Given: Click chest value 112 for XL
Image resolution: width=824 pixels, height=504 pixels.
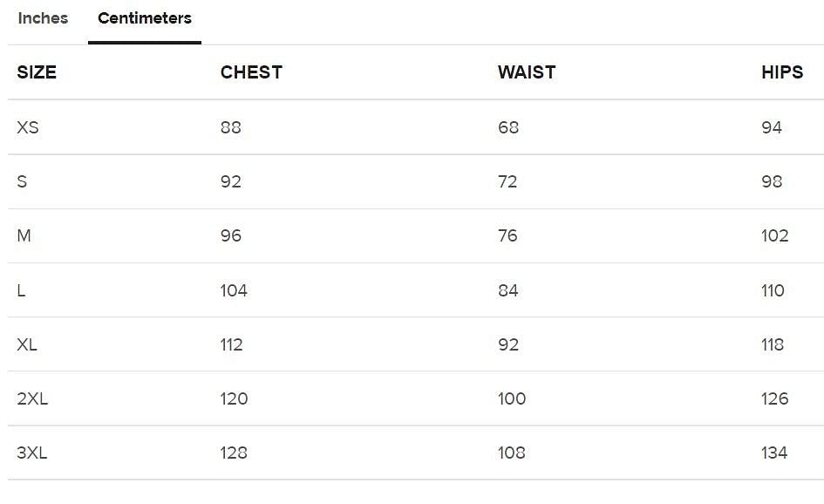Looking at the screenshot, I should pyautogui.click(x=232, y=344).
